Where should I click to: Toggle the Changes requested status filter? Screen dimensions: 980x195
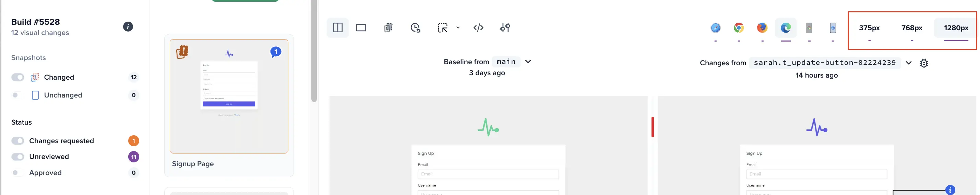pyautogui.click(x=17, y=141)
